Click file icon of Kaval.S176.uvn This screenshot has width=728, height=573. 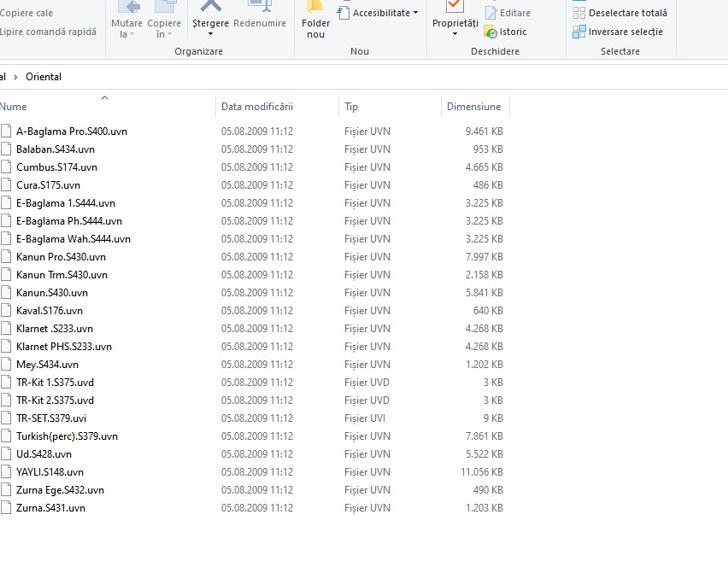(x=6, y=311)
